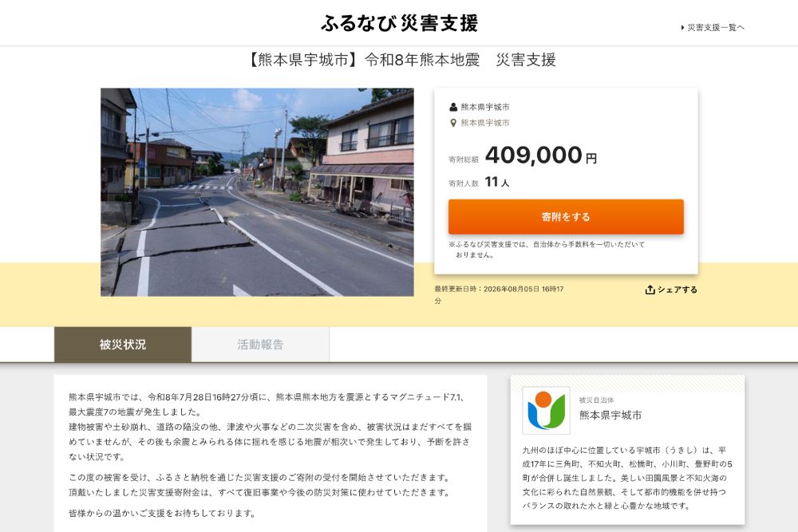Screen dimensions: 798x532
Task: Click the 寄附人数 label
Action: (464, 183)
